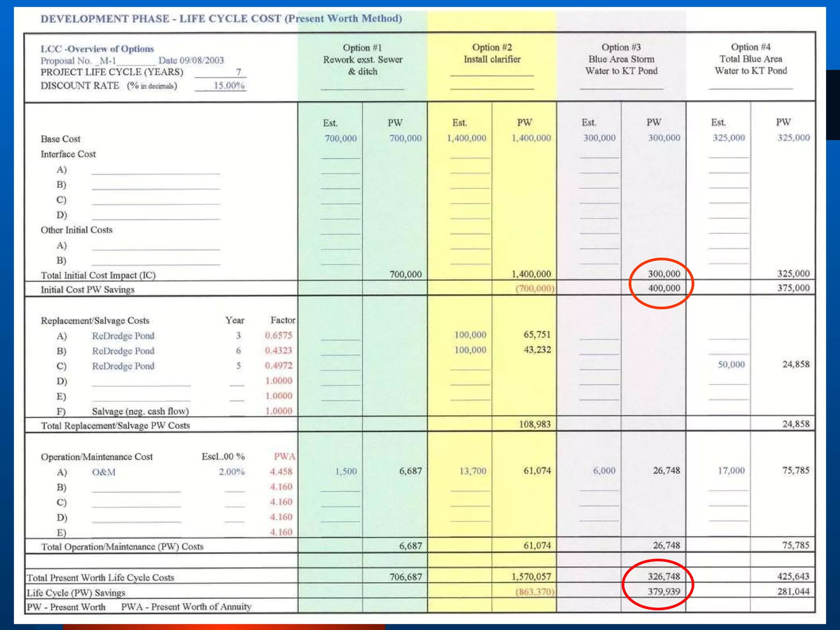Viewport: 840px width, 630px height.
Task: Select the circled 326,748 total life cycle cost
Action: (664, 576)
